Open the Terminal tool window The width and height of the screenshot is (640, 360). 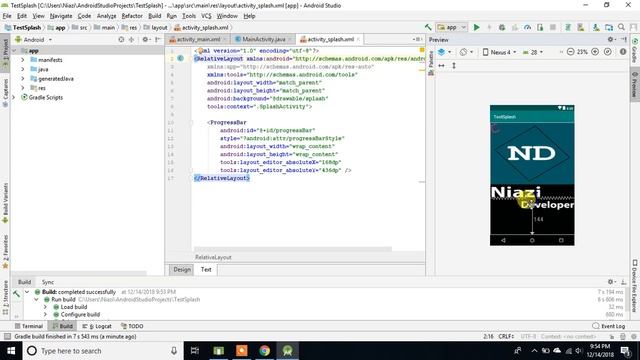[29, 326]
